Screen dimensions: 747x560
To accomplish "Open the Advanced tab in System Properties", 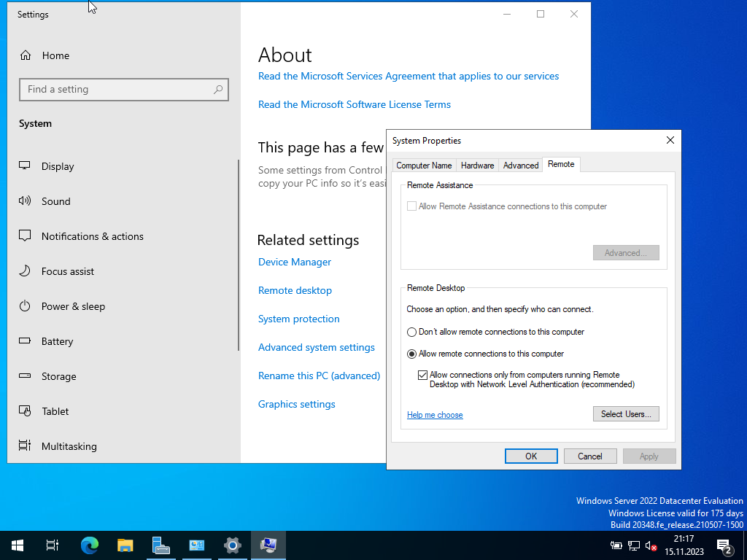I will pos(521,166).
